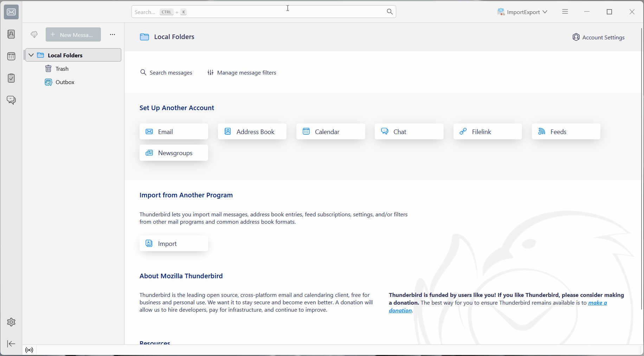Open the Tasks space in sidebar
This screenshot has width=644, height=356.
(11, 78)
